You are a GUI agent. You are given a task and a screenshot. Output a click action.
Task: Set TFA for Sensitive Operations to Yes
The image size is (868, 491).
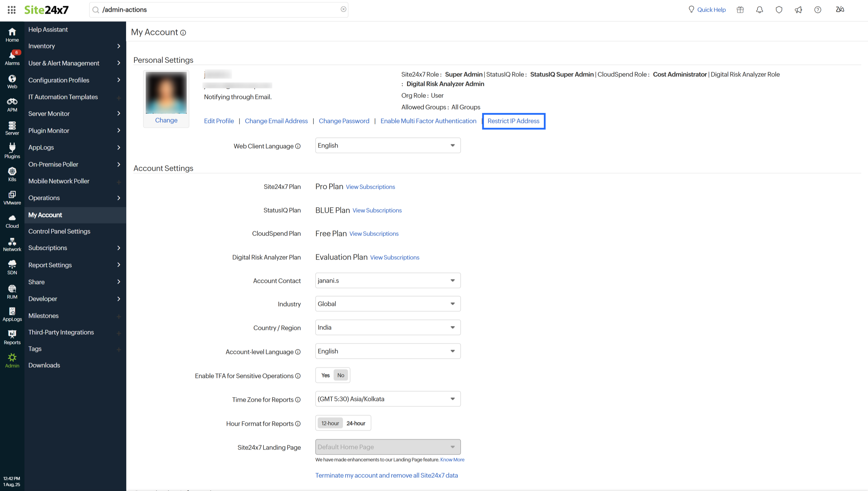pyautogui.click(x=325, y=375)
